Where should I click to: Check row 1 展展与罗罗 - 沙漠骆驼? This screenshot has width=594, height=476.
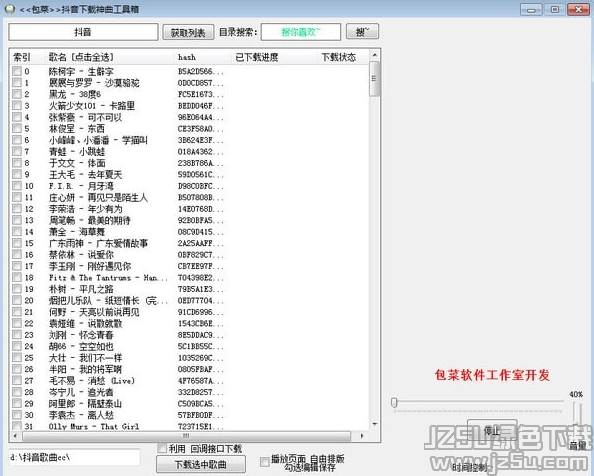[x=17, y=82]
